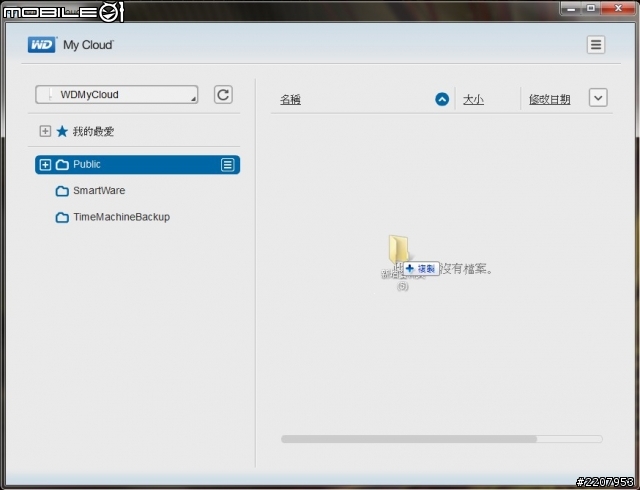The height and width of the screenshot is (490, 640).
Task: Open the TimeMachineBackup share folder
Action: pos(122,217)
